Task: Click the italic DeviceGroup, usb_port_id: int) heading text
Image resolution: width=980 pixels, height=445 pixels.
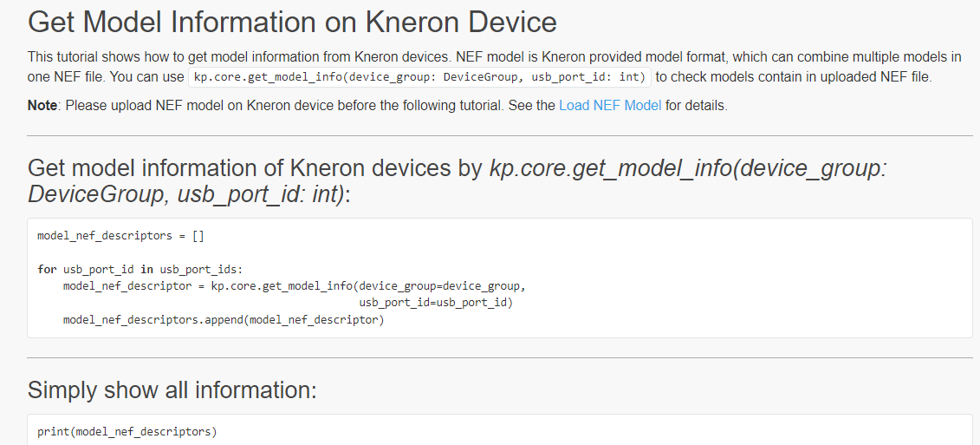Action: point(186,194)
